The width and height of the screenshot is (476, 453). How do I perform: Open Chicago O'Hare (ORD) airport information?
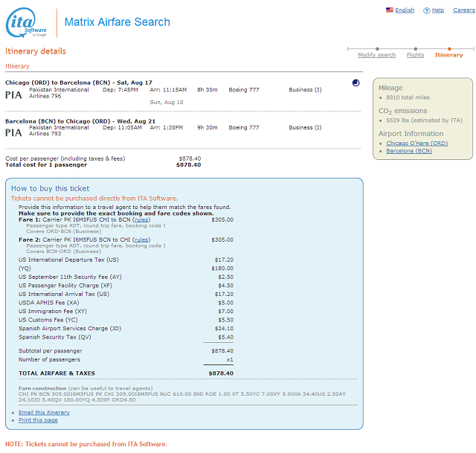(416, 143)
